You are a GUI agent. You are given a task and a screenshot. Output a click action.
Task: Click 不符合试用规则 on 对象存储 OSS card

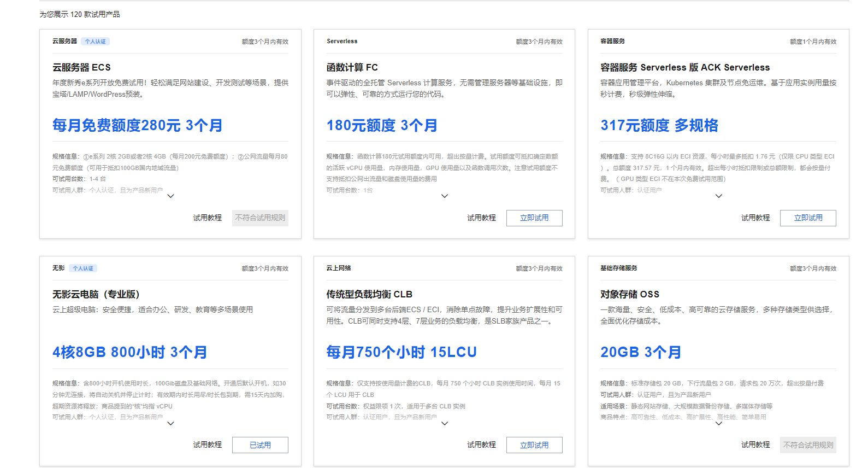tap(808, 445)
